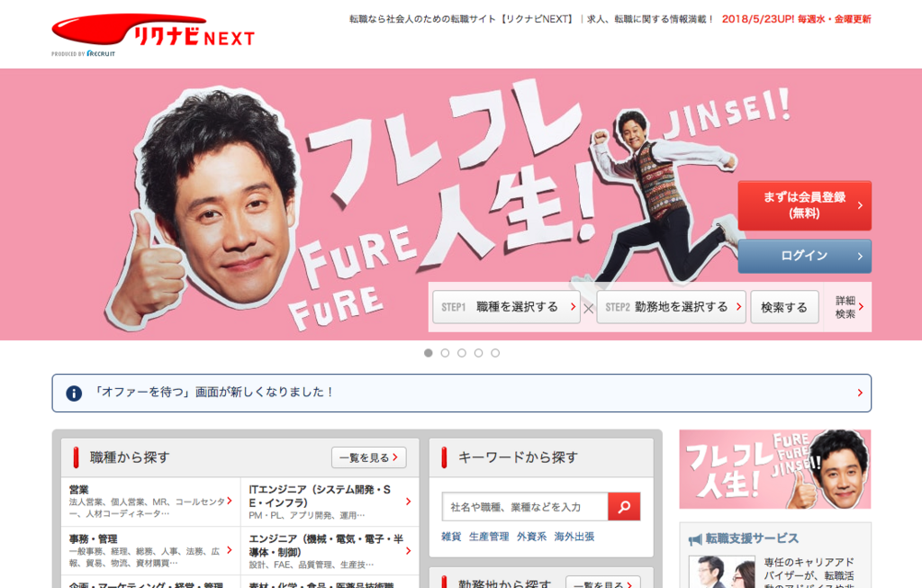Select the fifth carousel dot
The image size is (922, 588).
pyautogui.click(x=495, y=353)
